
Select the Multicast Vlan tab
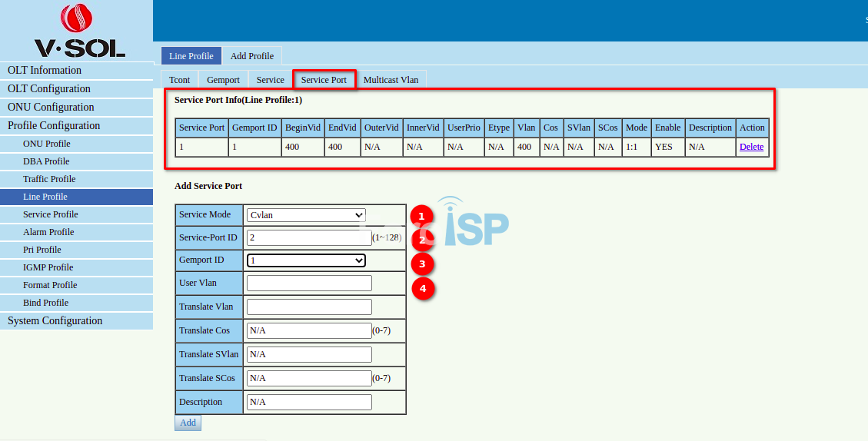(x=391, y=80)
